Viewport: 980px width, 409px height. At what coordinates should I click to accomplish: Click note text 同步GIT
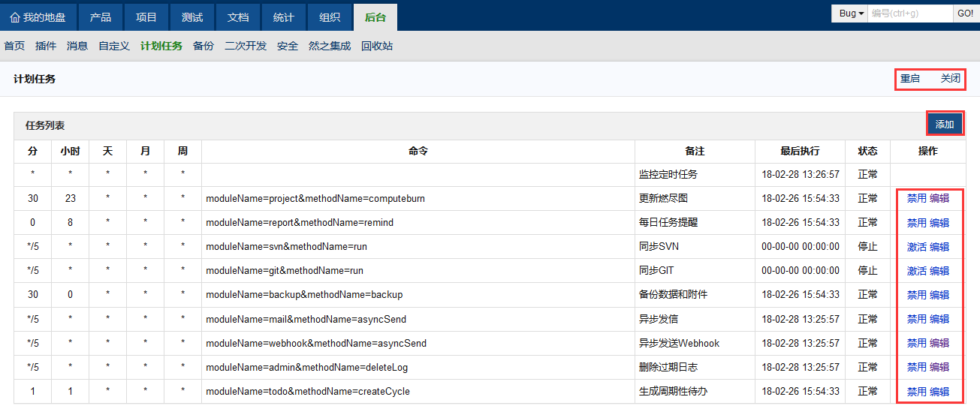pyautogui.click(x=659, y=271)
